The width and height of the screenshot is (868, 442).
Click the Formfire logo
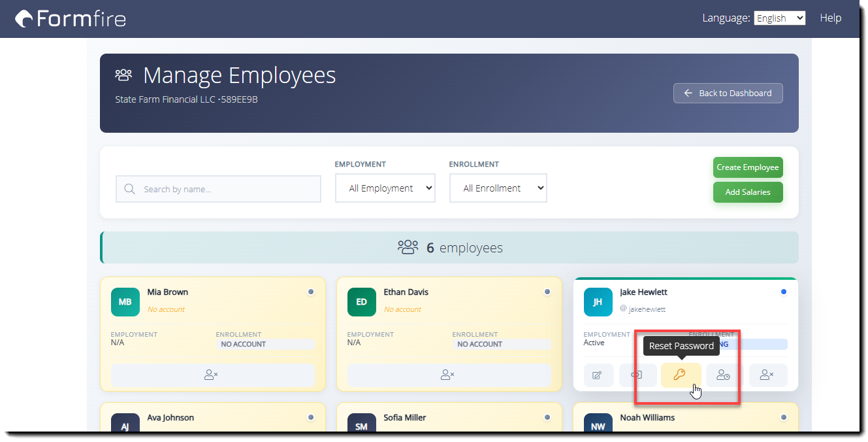click(x=71, y=18)
